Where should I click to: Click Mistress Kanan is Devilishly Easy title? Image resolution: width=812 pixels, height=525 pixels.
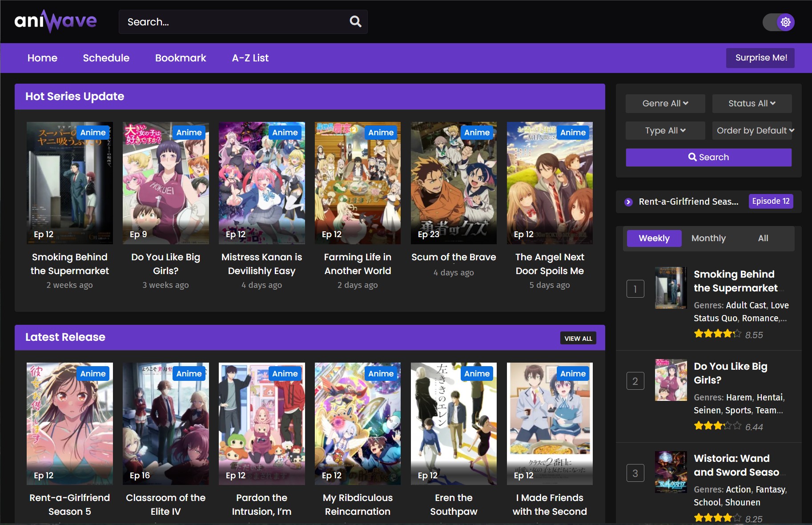[262, 264]
